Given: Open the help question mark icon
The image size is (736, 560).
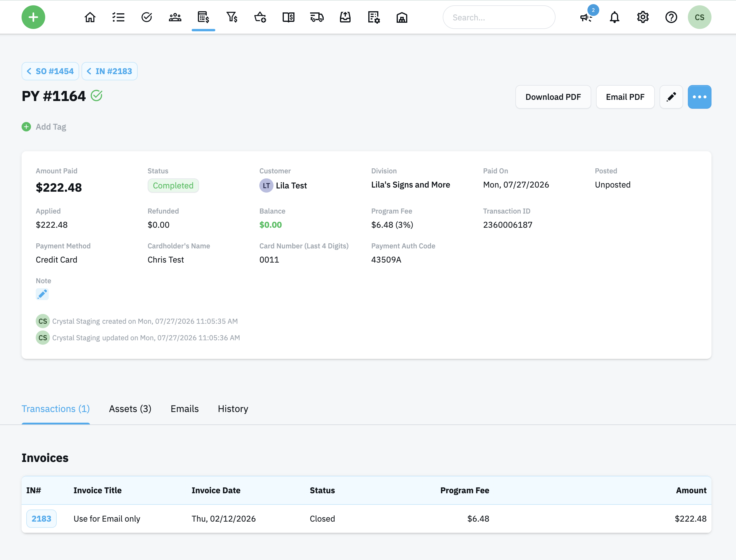Looking at the screenshot, I should coord(671,17).
